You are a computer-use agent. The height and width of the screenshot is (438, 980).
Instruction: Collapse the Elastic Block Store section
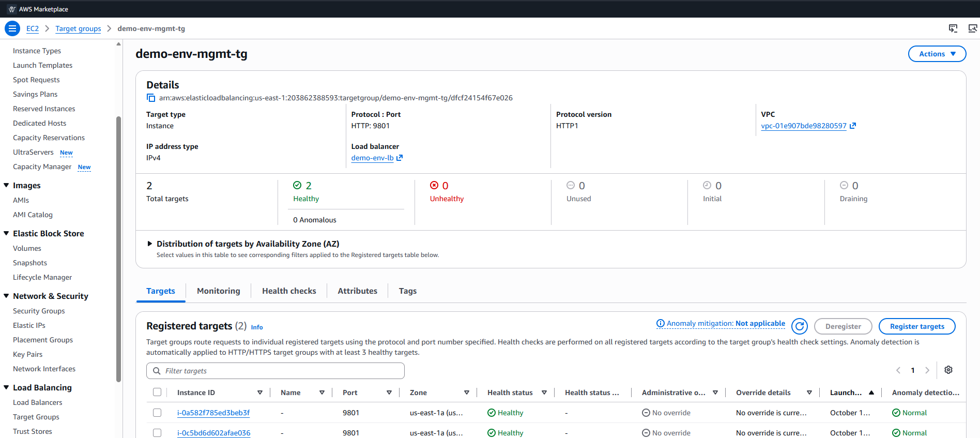point(6,233)
